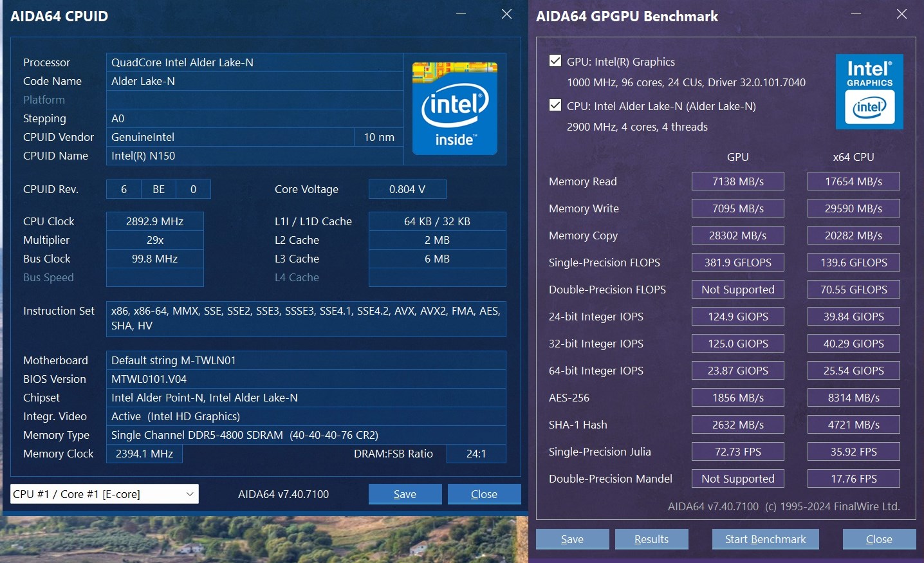Select the Processor value QuadCore Intel Alder Lake-N
Screen dimensions: 924x563
point(255,62)
